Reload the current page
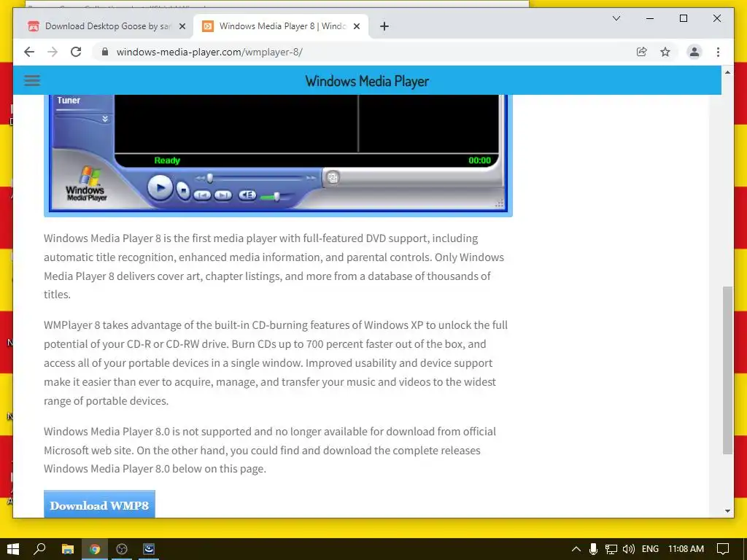 (76, 52)
